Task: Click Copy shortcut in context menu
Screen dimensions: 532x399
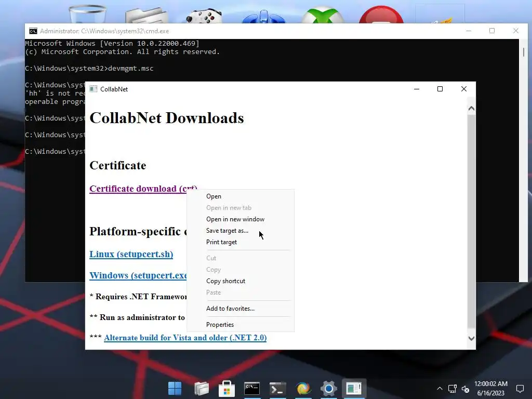Action: click(x=225, y=281)
